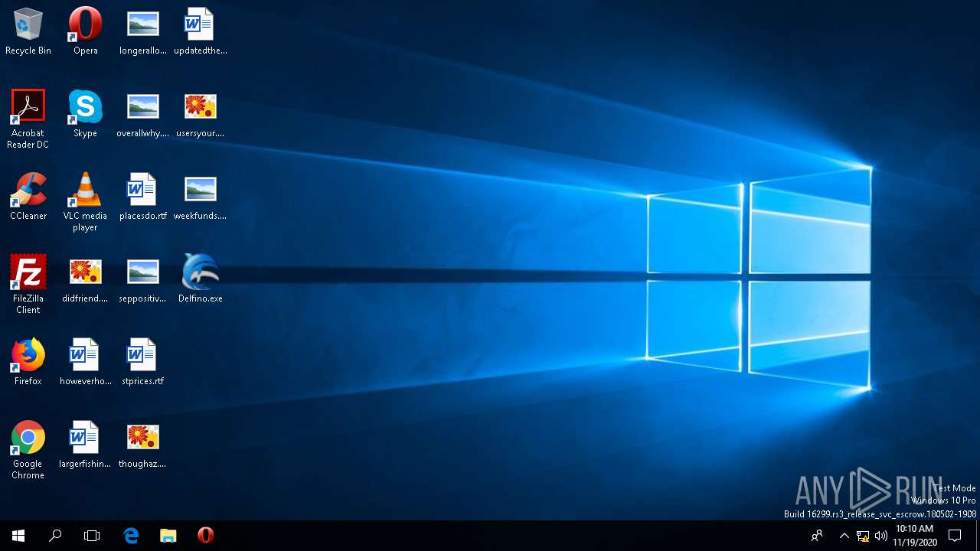Select the updatedthe Word document icon
Image resolution: width=980 pixels, height=551 pixels.
tap(201, 31)
